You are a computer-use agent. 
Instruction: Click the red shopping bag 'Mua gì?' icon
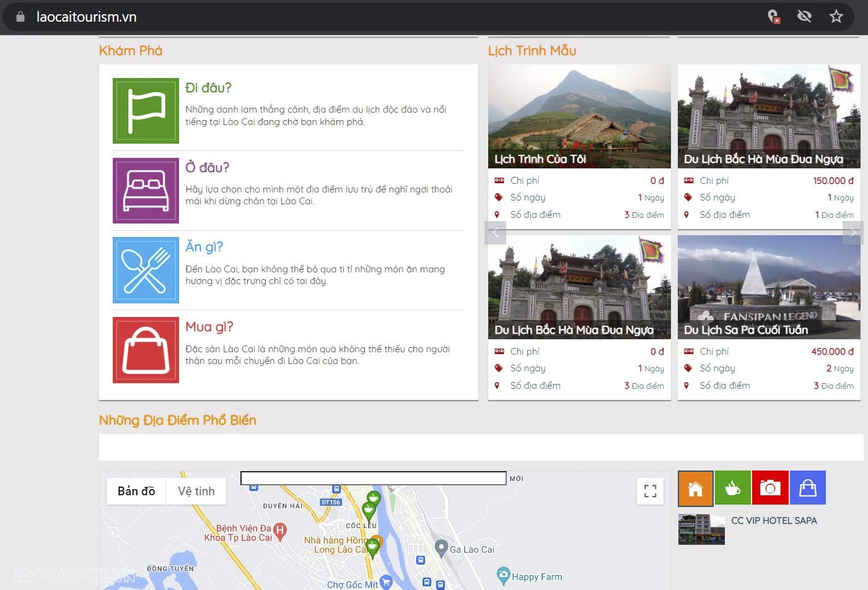click(146, 350)
